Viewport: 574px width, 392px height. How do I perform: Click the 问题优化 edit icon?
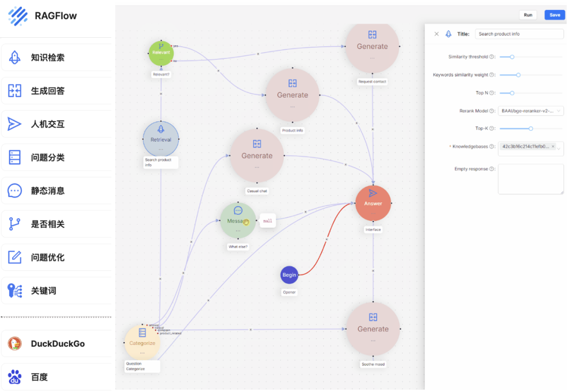pos(15,258)
